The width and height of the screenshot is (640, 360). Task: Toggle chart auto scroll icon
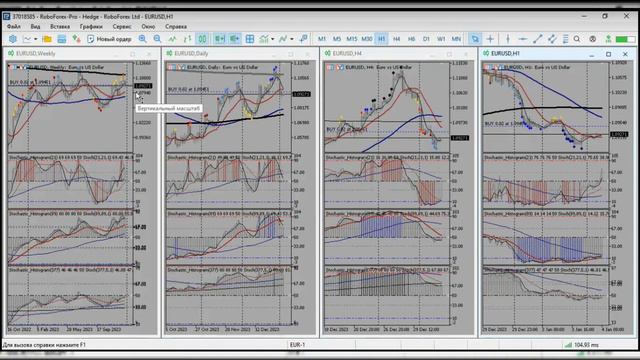235,39
